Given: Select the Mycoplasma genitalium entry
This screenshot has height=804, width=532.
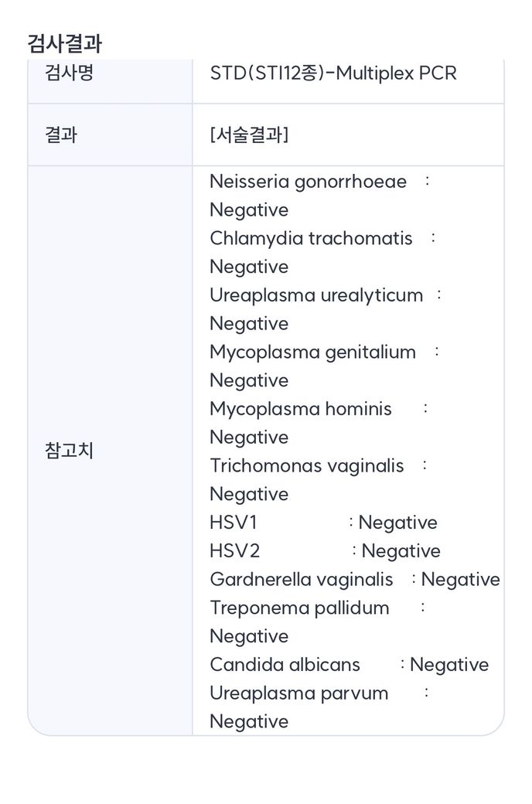Looking at the screenshot, I should (312, 352).
